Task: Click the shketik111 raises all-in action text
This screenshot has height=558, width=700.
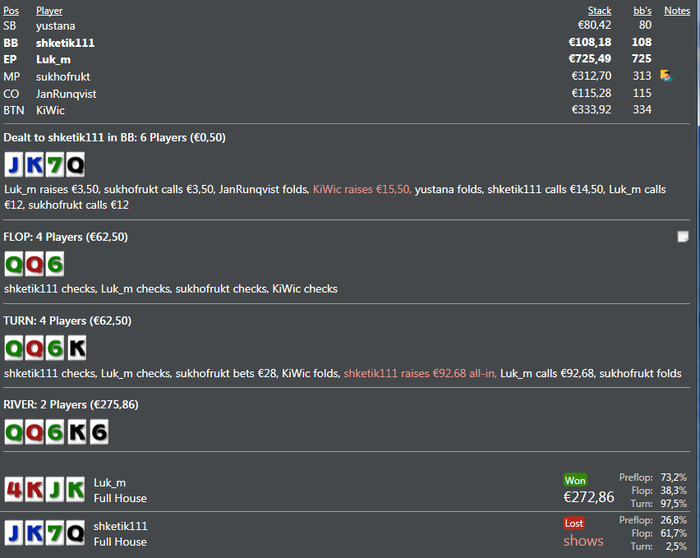Action: [420, 373]
